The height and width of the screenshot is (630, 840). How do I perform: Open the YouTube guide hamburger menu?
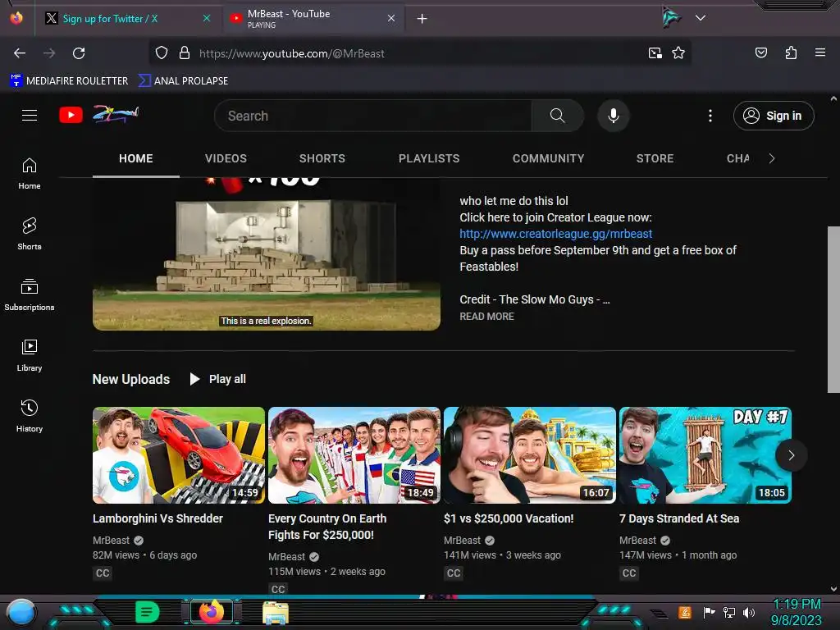pos(30,115)
